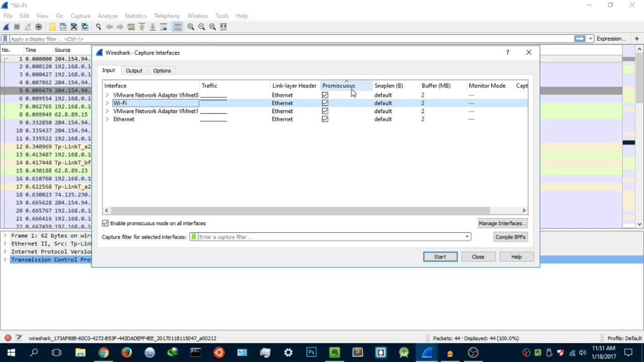Toggle auto-scroll during live capture icon
This screenshot has height=362, width=644.
click(164, 27)
